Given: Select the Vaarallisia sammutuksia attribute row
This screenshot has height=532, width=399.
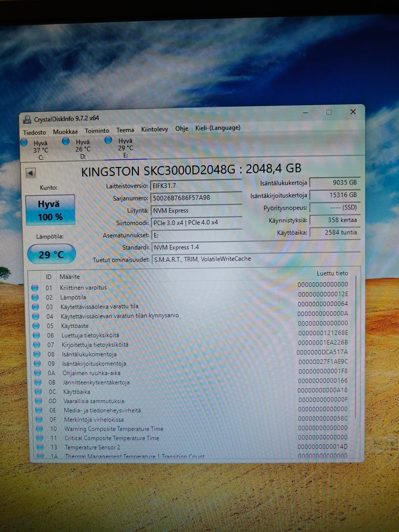Looking at the screenshot, I should (192, 400).
